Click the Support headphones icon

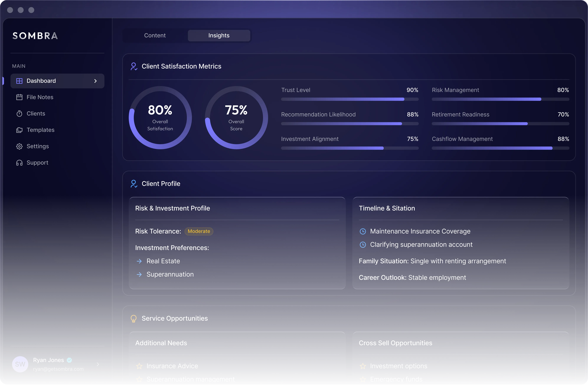pos(19,162)
